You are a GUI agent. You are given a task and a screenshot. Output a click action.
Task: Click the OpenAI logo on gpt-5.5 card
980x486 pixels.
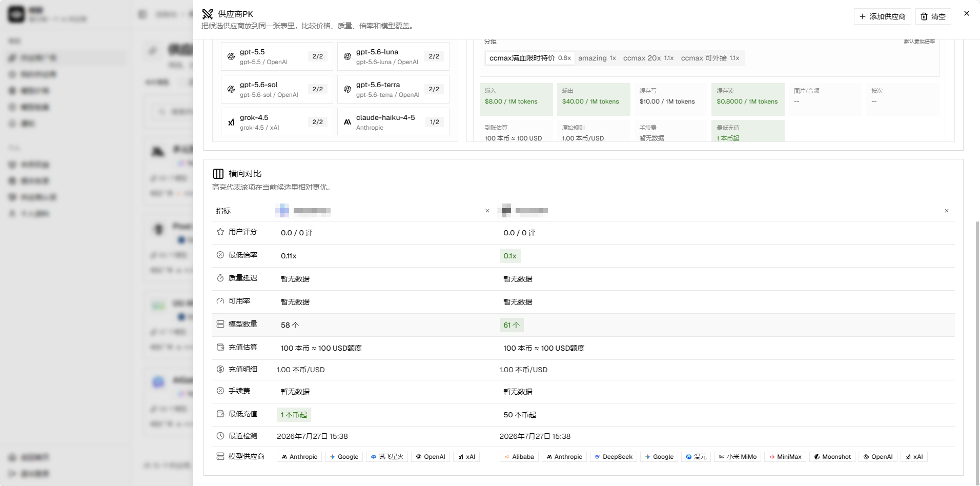(x=231, y=56)
